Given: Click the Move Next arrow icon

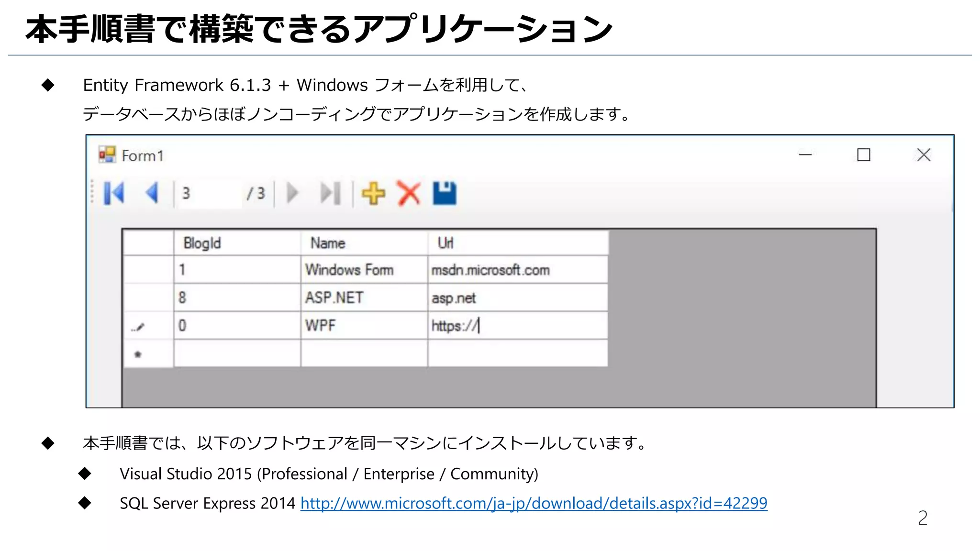Looking at the screenshot, I should click(x=292, y=193).
